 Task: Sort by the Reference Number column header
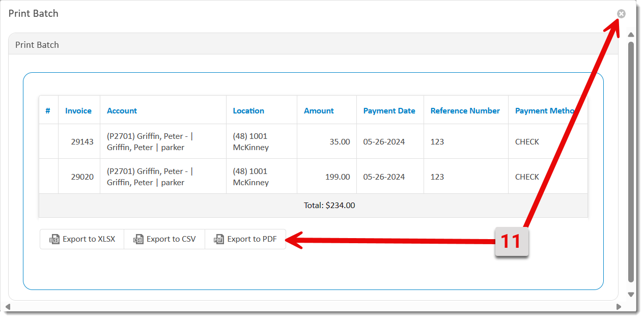click(x=465, y=110)
